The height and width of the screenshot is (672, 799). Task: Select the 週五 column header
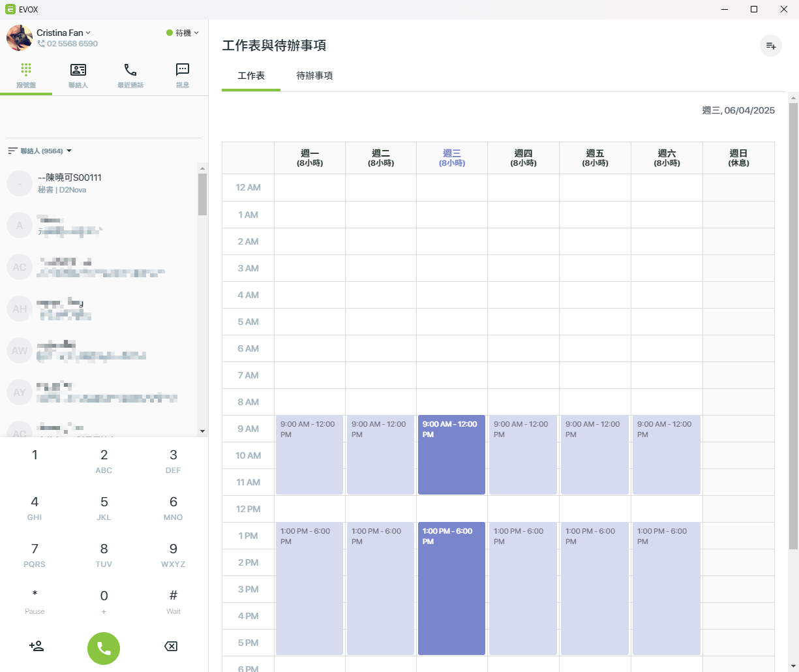[x=595, y=158]
